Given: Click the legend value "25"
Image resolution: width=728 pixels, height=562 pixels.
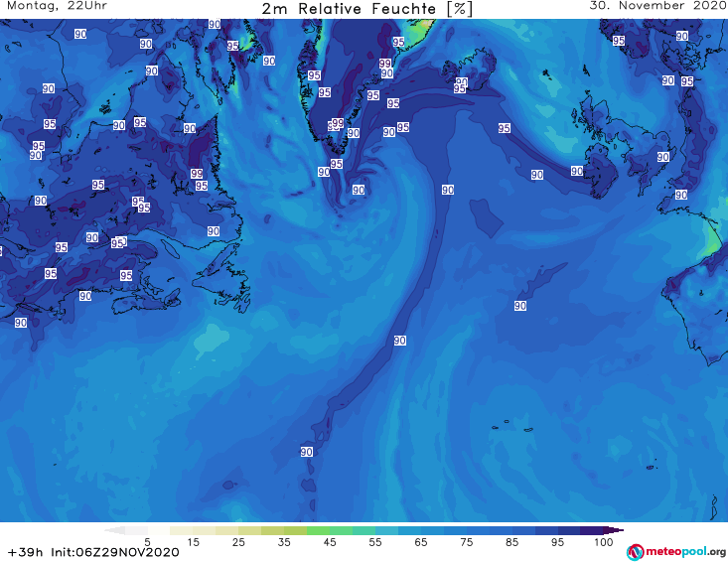Looking at the screenshot, I should 238,542.
